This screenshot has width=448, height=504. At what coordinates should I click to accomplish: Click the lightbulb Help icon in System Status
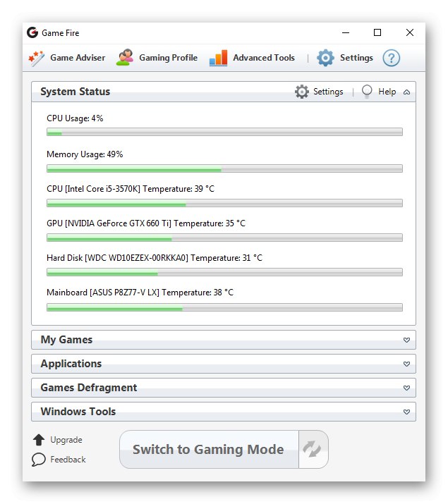tap(367, 92)
